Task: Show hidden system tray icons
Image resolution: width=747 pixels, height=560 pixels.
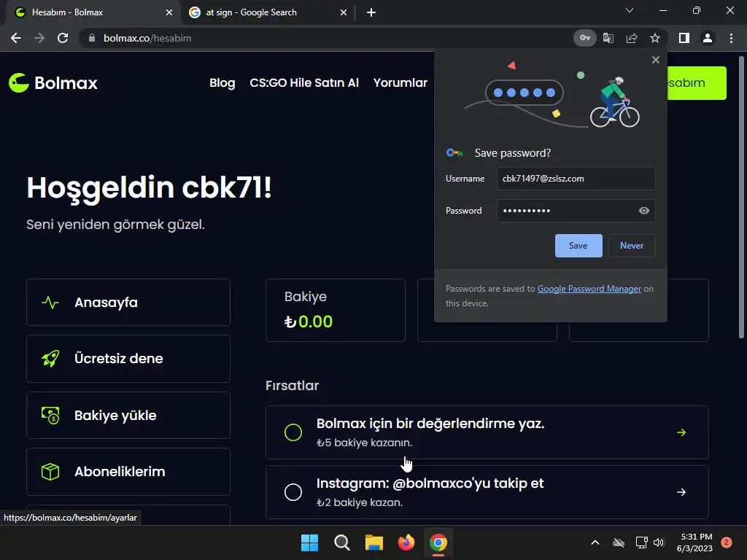Action: (x=595, y=542)
